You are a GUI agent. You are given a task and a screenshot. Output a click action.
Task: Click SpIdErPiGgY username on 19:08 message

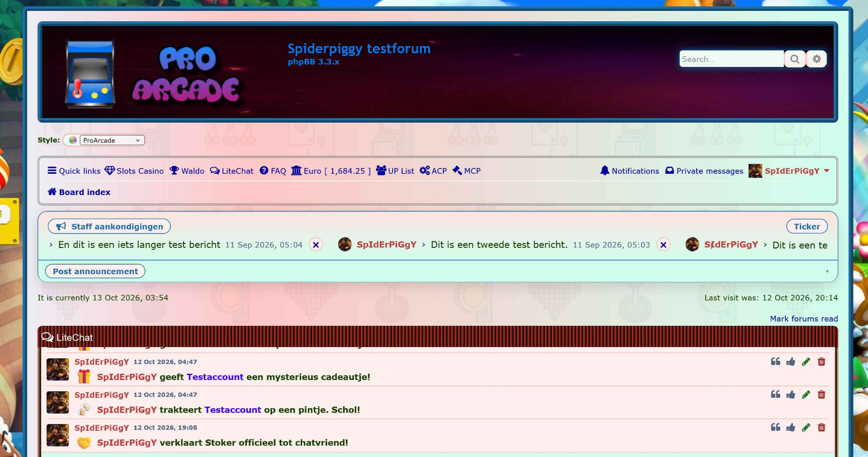click(102, 428)
